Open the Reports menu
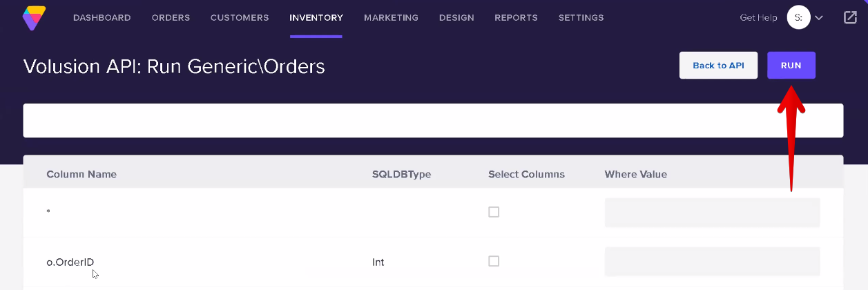This screenshot has height=290, width=868. click(x=516, y=18)
